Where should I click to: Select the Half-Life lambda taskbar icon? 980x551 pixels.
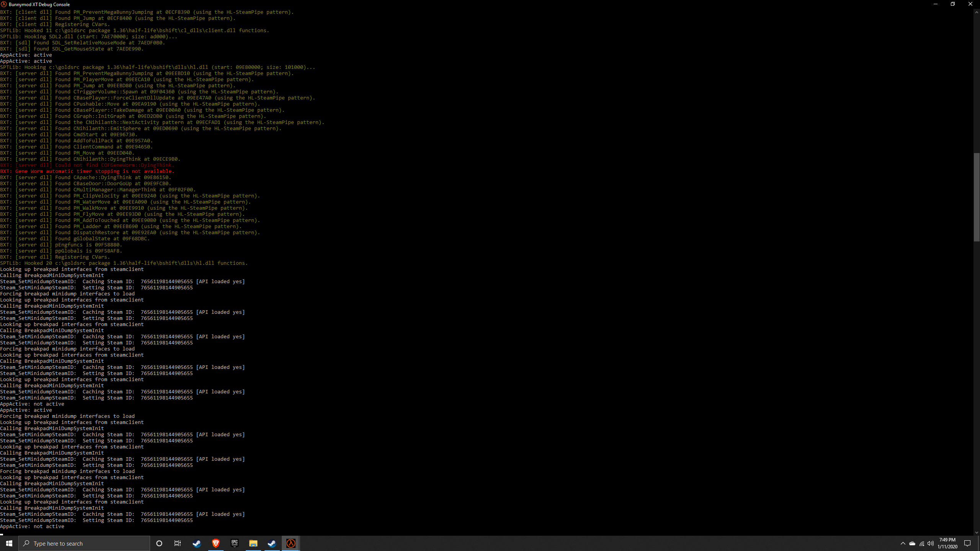(x=291, y=543)
